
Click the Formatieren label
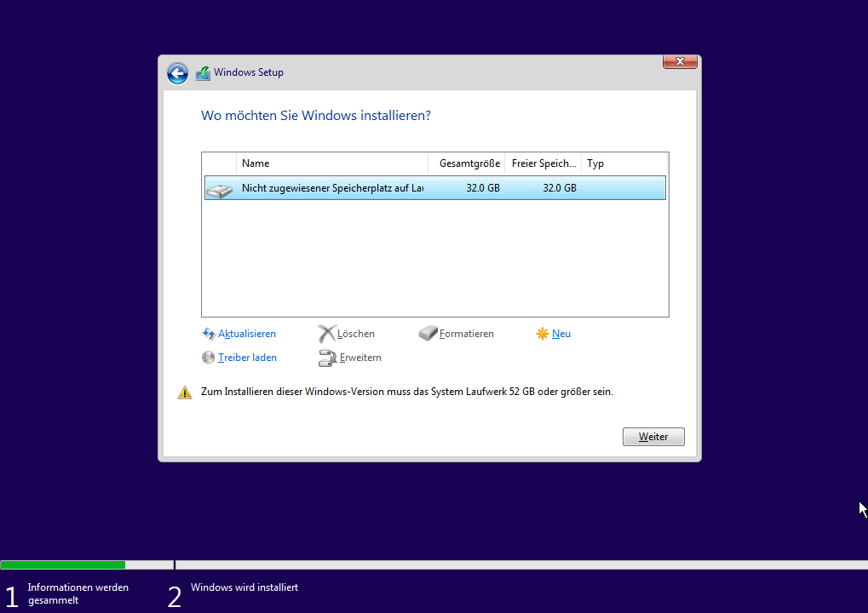click(467, 334)
